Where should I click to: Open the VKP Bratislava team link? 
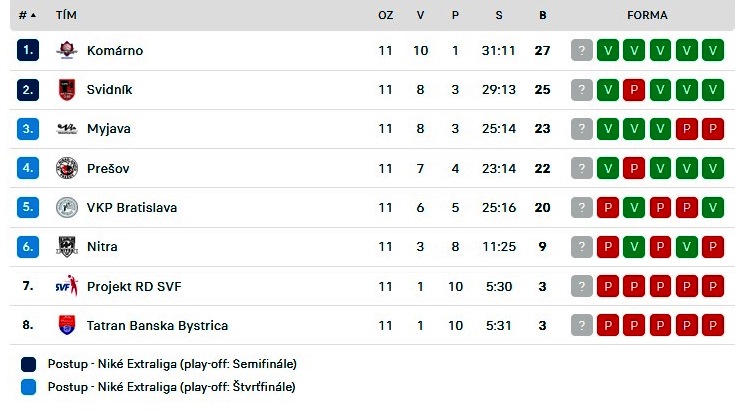click(x=132, y=207)
